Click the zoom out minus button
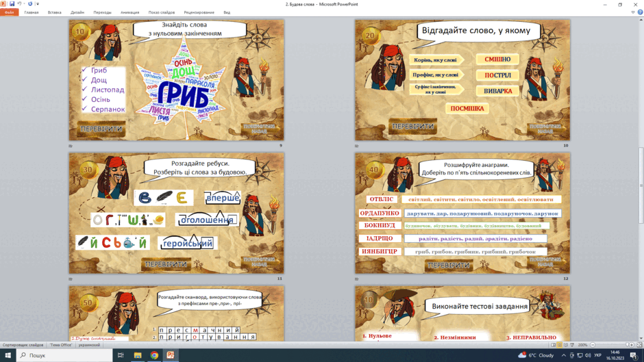Viewport: 644px width, 362px height. (x=592, y=345)
